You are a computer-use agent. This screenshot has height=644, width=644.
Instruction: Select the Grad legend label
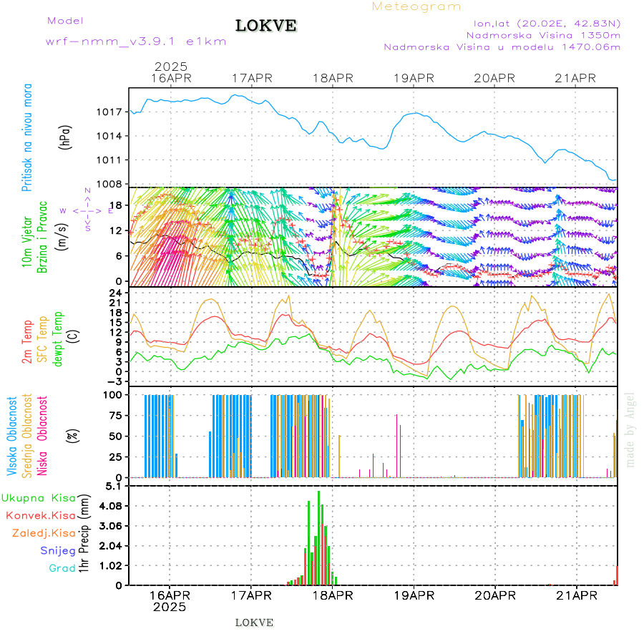click(x=62, y=568)
